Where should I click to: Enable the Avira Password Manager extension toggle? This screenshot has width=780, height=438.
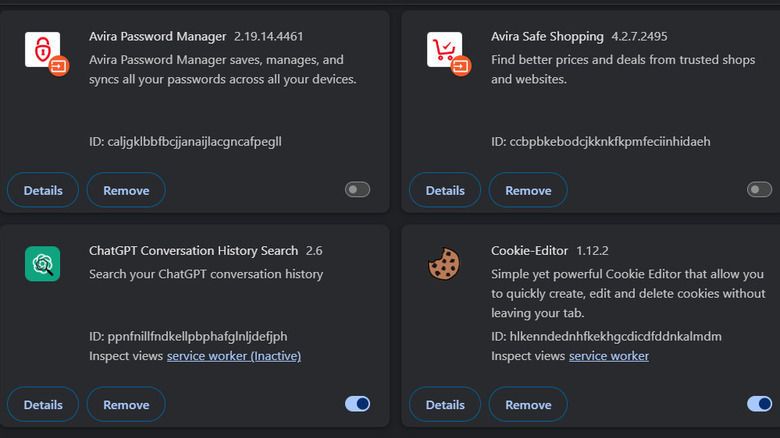pyautogui.click(x=357, y=190)
